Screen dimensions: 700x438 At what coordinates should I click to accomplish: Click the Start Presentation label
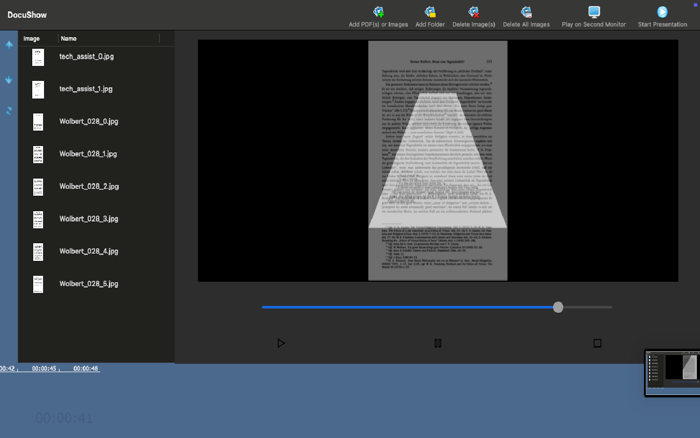tap(662, 25)
